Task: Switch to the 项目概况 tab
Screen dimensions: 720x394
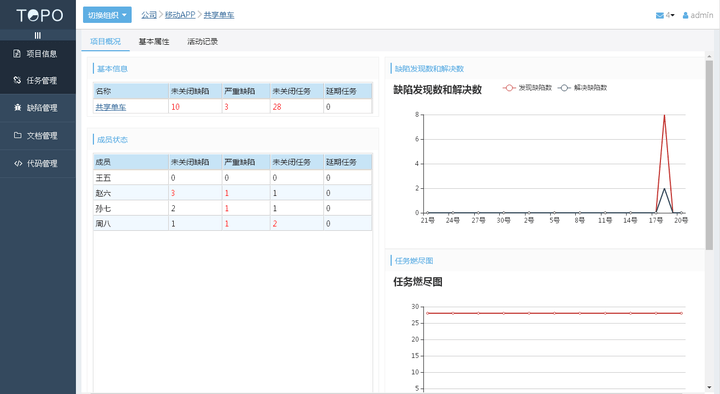Action: click(106, 41)
